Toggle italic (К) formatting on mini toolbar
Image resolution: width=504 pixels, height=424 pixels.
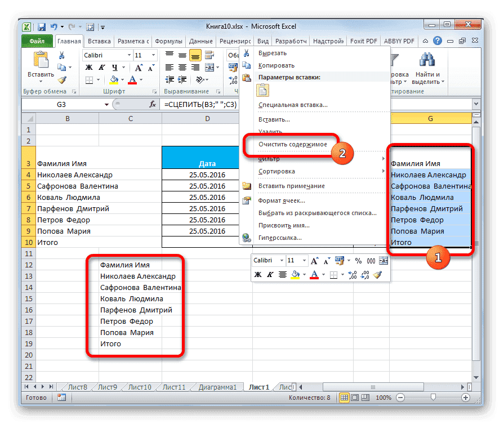coord(269,274)
